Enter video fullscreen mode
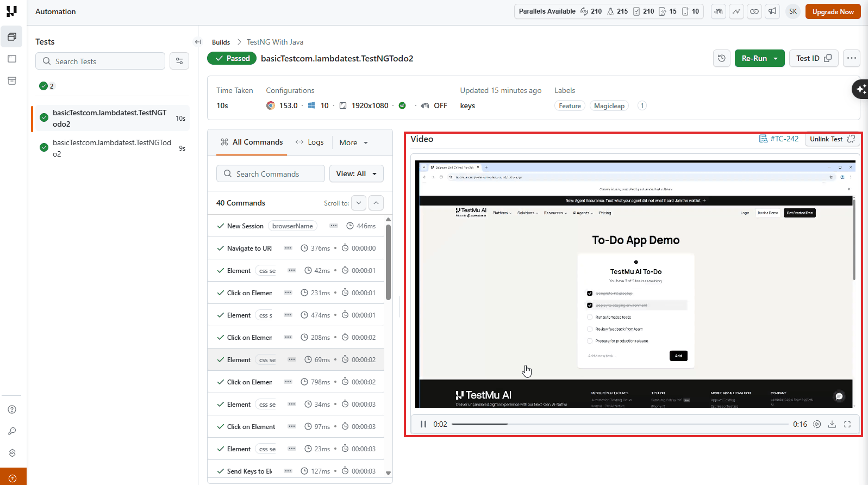 click(847, 424)
